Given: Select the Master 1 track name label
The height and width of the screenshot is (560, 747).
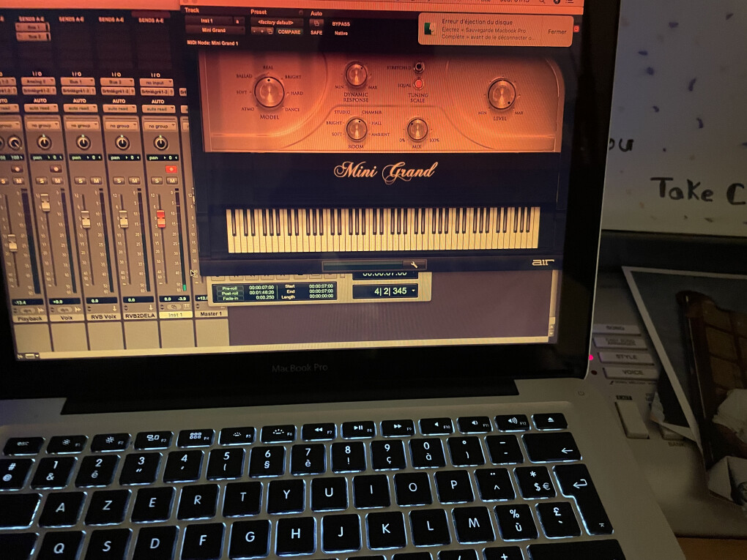Looking at the screenshot, I should coord(211,314).
